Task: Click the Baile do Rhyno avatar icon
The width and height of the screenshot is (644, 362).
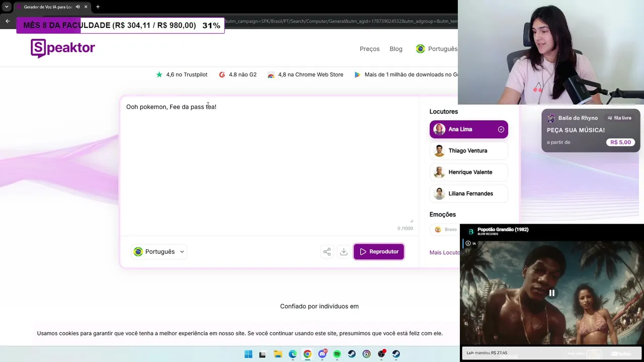Action: point(551,118)
